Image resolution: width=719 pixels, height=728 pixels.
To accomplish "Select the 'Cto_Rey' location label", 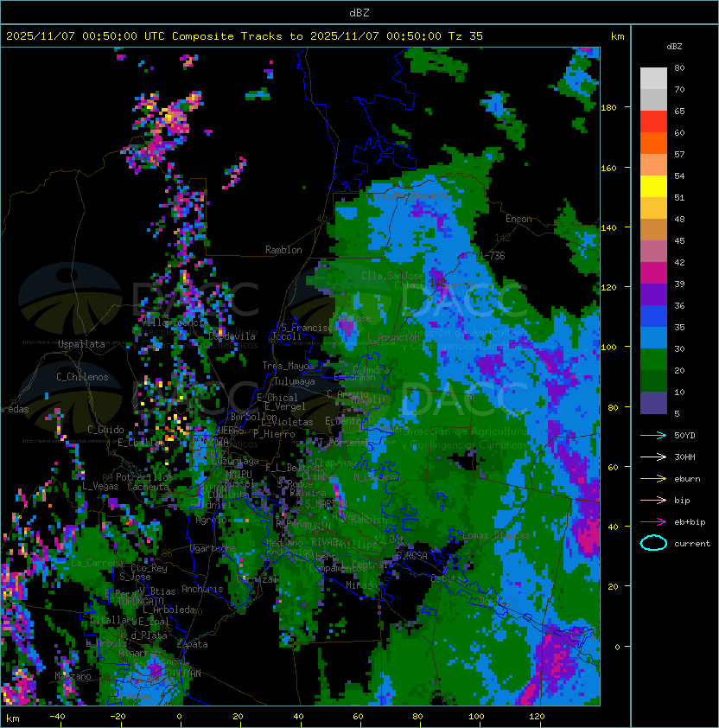I will click(x=149, y=568).
